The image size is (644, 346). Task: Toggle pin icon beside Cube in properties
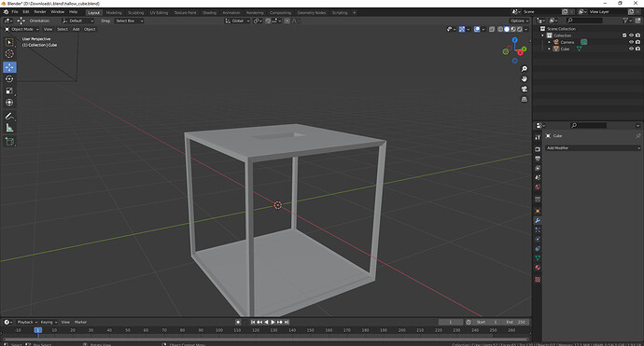637,136
